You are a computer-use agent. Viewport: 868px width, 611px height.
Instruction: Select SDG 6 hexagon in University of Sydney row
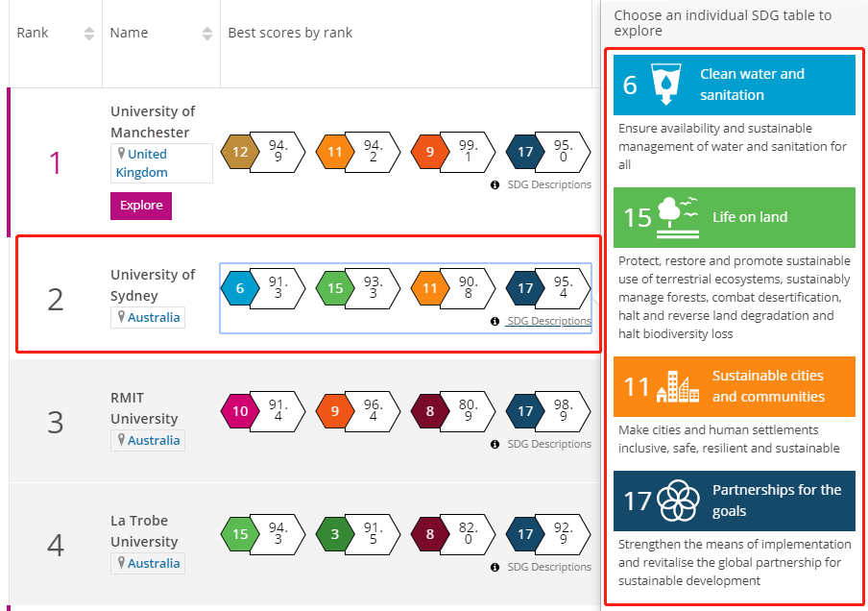(240, 288)
